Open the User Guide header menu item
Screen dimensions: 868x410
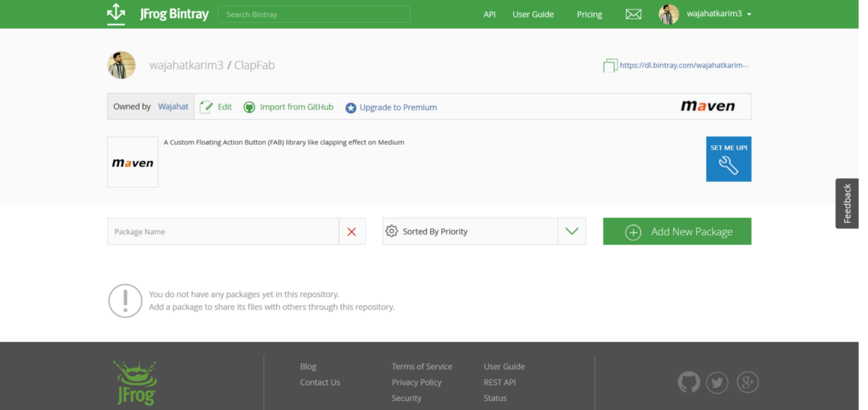[x=533, y=14]
